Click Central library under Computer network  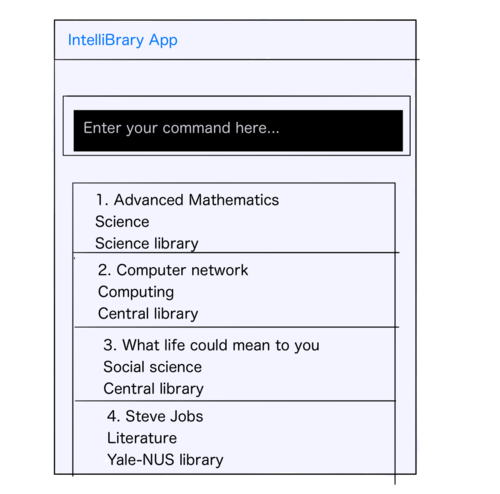pos(148,314)
